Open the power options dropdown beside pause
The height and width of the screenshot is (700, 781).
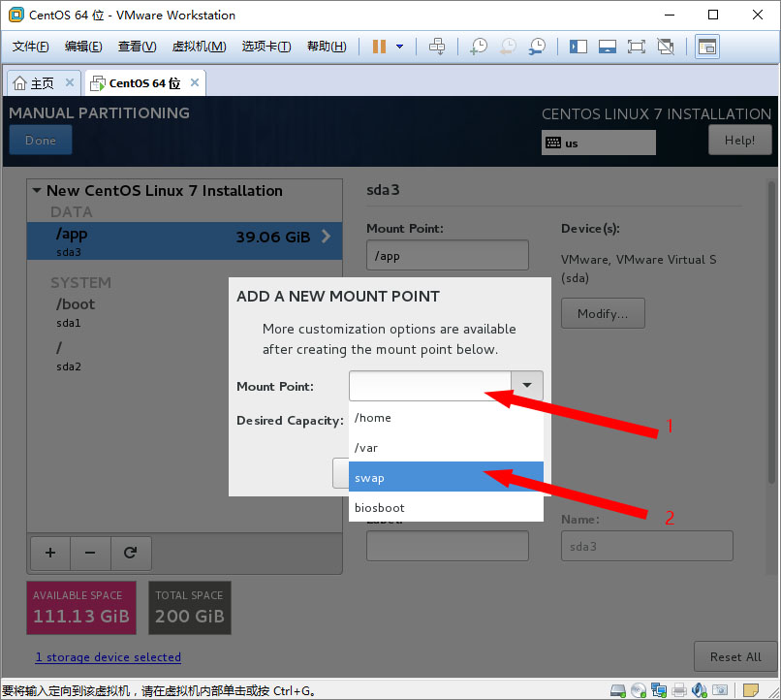399,47
